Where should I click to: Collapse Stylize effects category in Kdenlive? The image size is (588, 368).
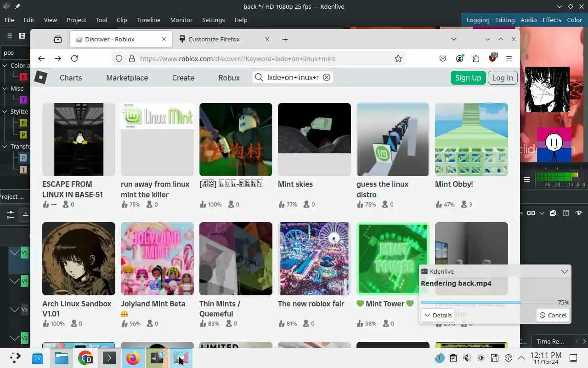pyautogui.click(x=5, y=111)
